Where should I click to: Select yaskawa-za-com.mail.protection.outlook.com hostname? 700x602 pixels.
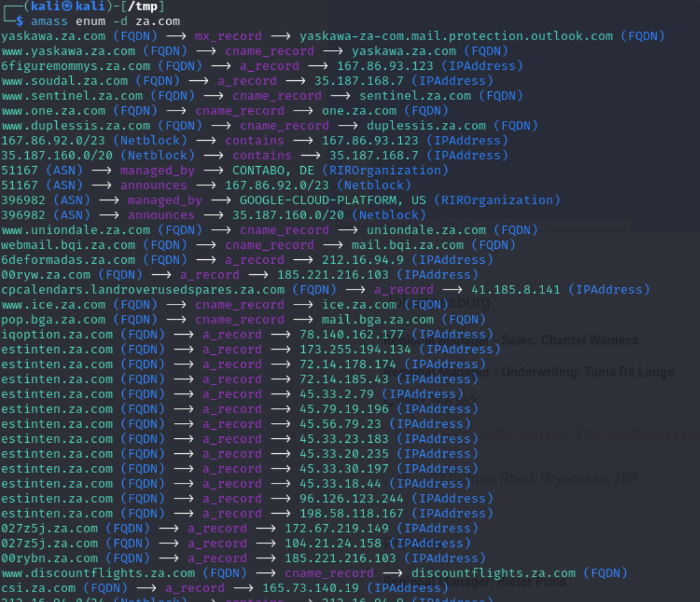pos(456,36)
